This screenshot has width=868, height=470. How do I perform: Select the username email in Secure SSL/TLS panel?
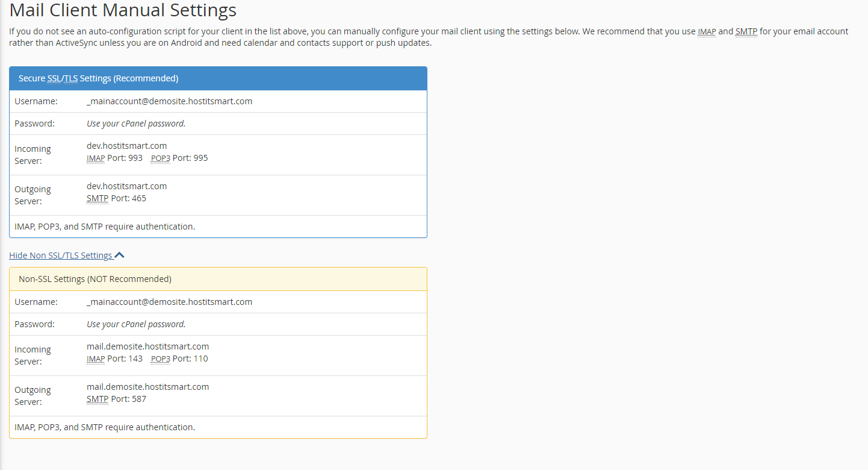point(170,101)
